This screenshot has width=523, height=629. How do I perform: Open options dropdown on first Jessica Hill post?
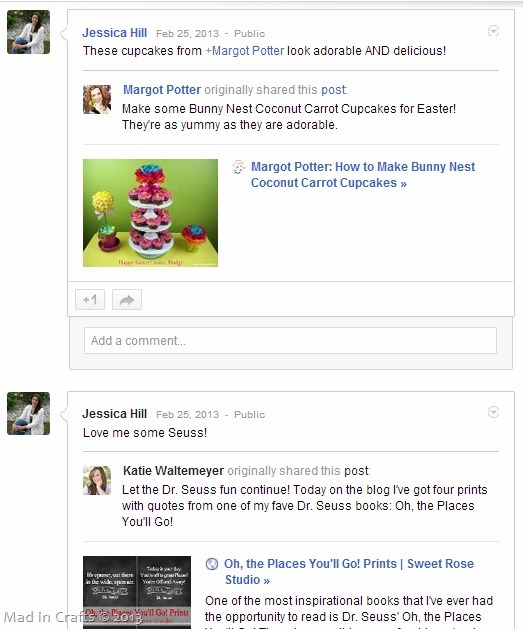[493, 31]
